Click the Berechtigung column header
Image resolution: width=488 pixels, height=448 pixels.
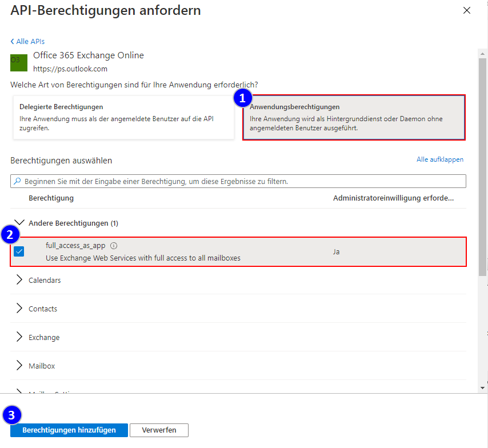[x=51, y=198]
